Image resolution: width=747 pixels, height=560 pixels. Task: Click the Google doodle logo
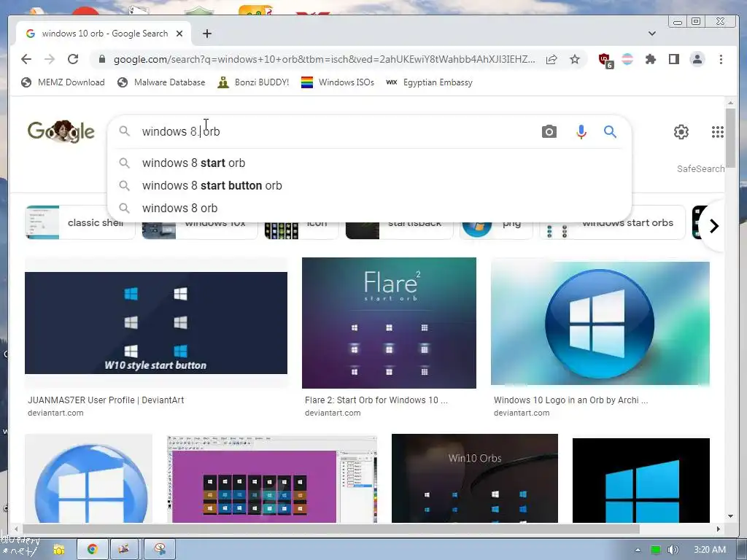(x=61, y=131)
